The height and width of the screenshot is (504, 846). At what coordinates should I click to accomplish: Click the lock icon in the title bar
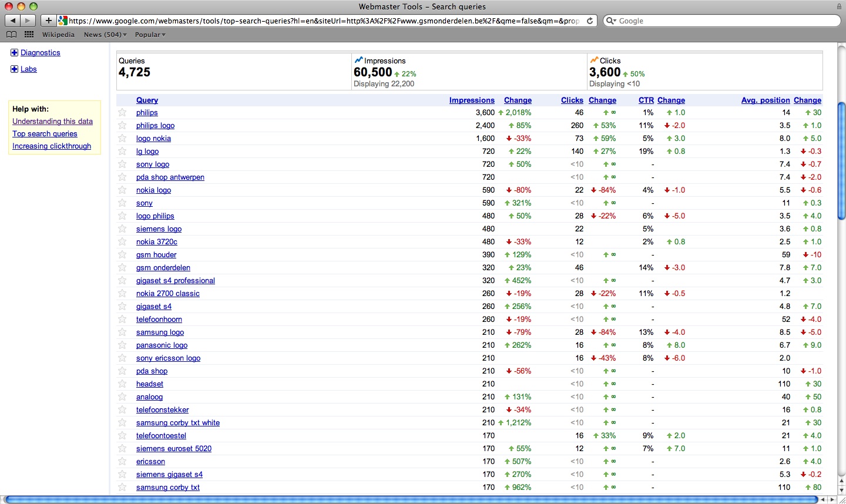pos(839,6)
